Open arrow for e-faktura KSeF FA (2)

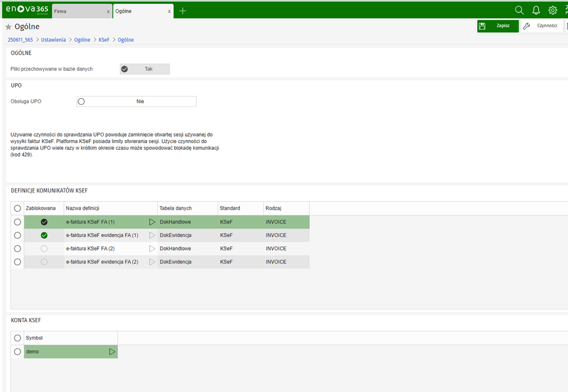(152, 249)
